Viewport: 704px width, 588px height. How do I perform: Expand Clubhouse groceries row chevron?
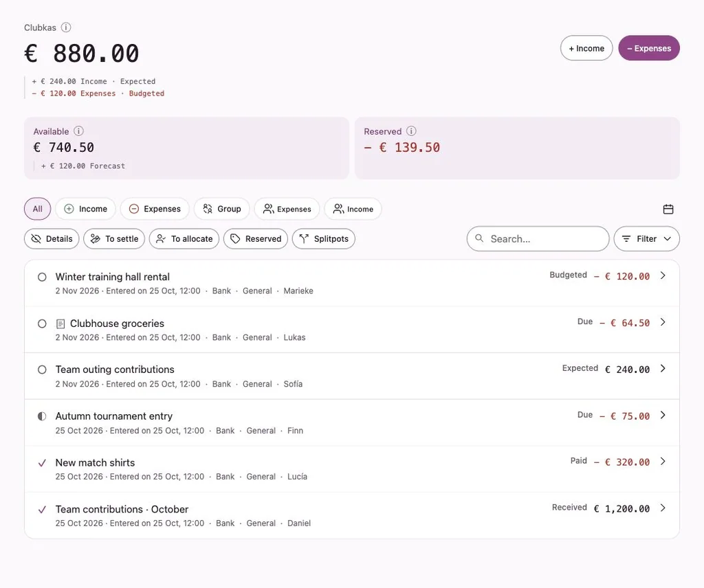point(663,322)
